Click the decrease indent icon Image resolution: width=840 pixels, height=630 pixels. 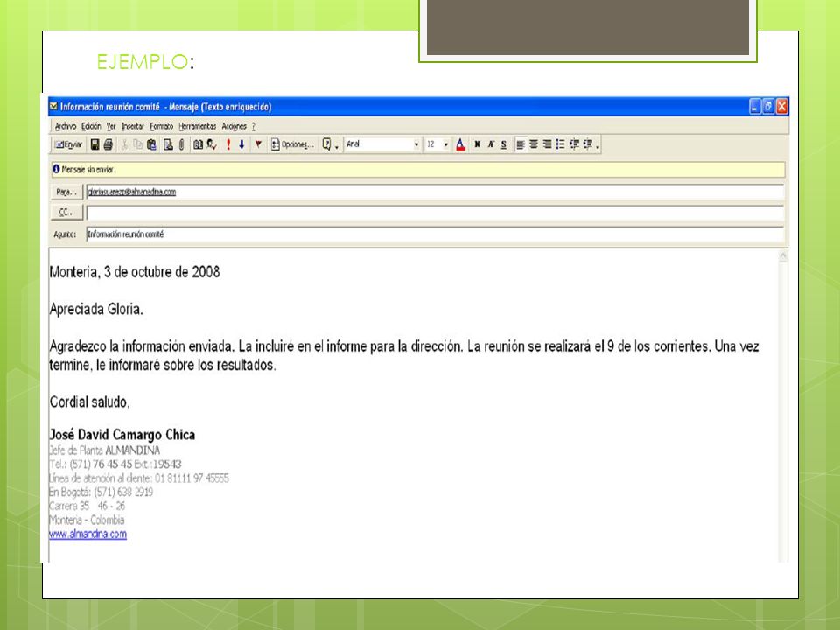point(574,144)
